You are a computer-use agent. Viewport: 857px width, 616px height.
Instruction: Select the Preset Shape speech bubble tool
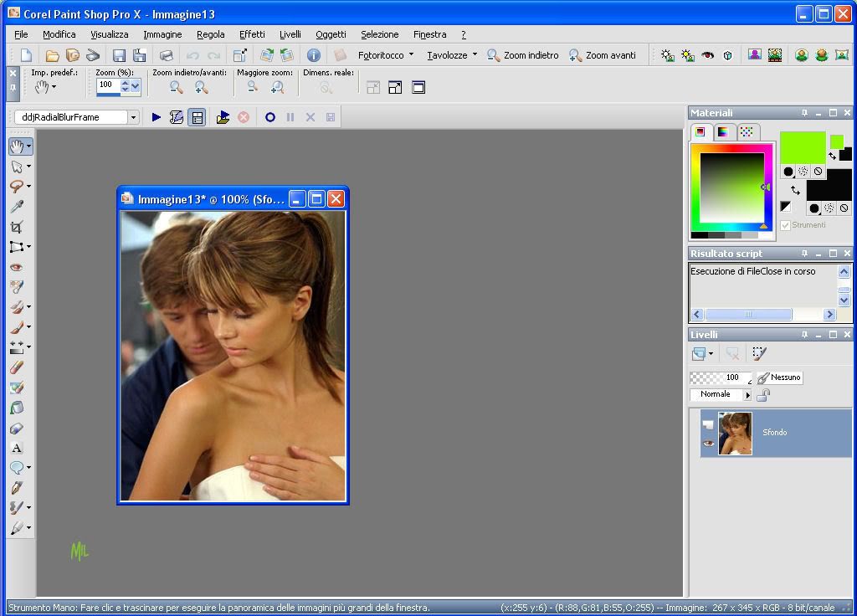17,468
